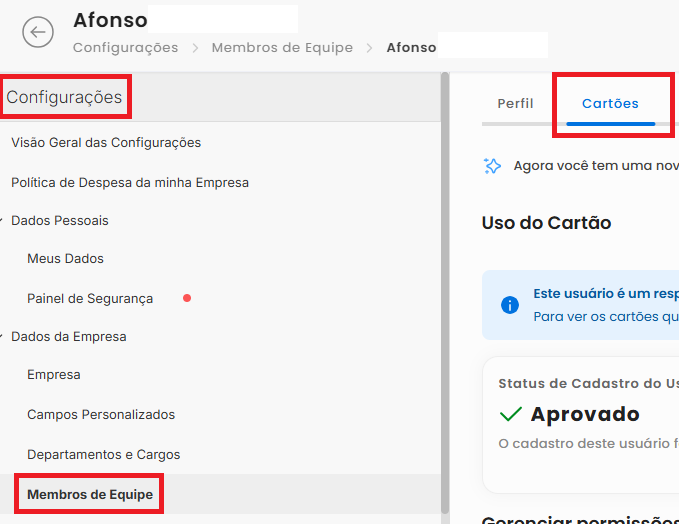Select the Cartões tab
Viewport: 679px width, 524px height.
[x=610, y=104]
